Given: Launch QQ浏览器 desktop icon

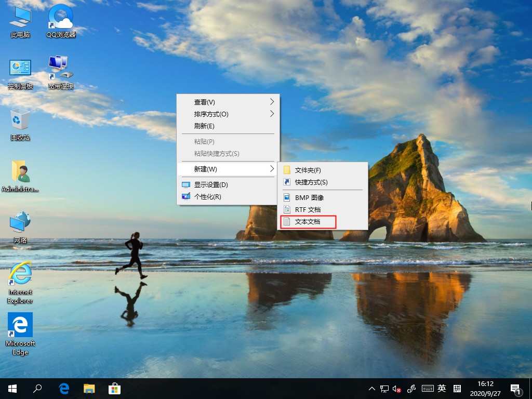Looking at the screenshot, I should tap(60, 21).
